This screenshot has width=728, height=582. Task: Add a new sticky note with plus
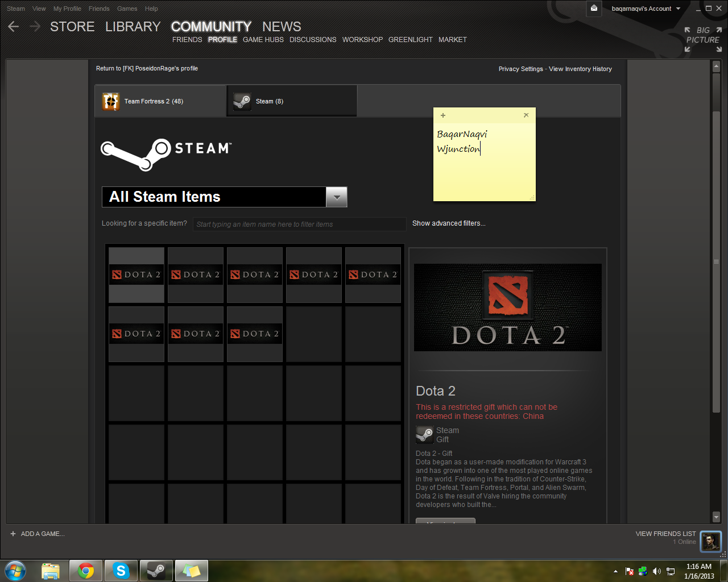(x=443, y=115)
